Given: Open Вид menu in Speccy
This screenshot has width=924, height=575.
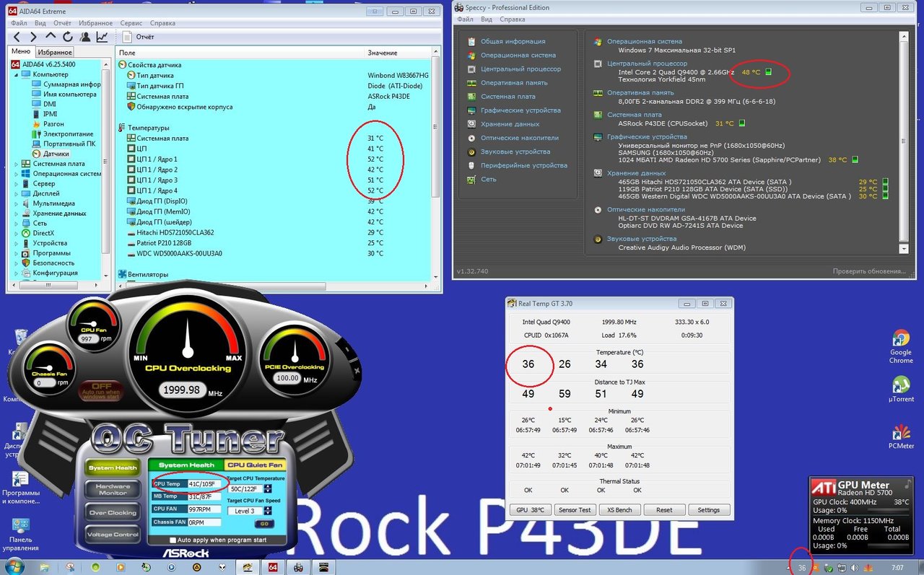Looking at the screenshot, I should [x=487, y=19].
